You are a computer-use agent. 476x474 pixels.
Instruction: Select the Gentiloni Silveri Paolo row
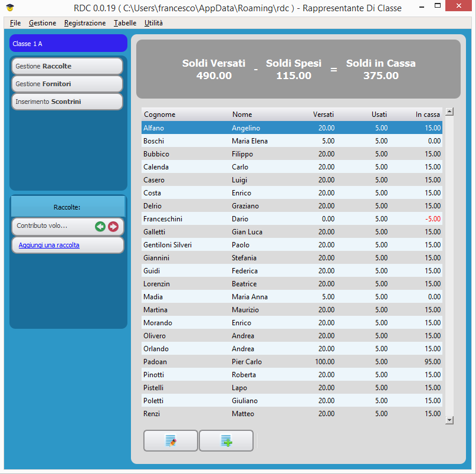[x=292, y=245]
